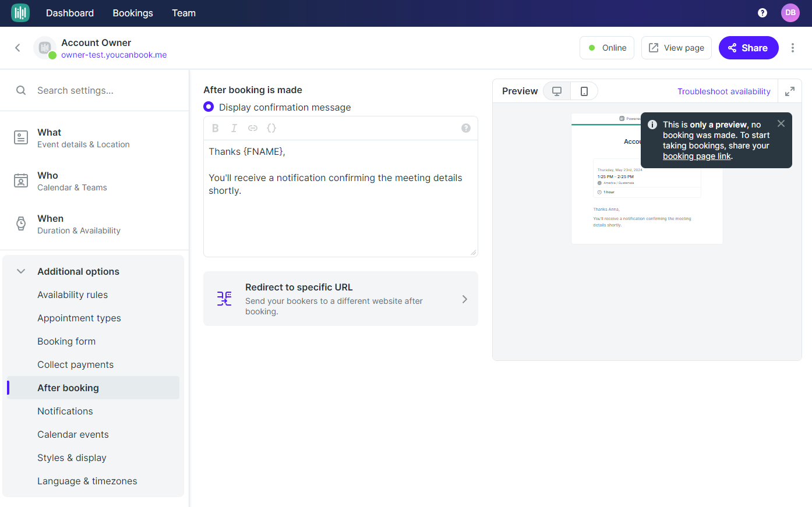
Task: Open the three-dot more options menu
Action: click(793, 48)
